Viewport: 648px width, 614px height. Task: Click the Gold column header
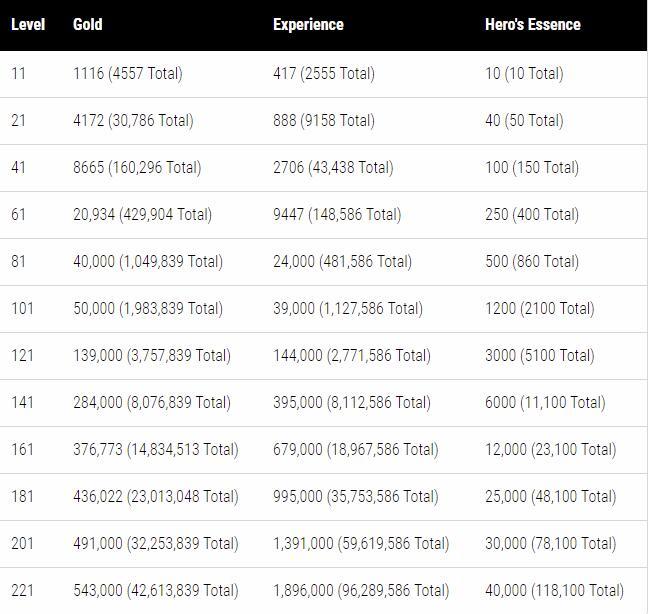tap(88, 24)
